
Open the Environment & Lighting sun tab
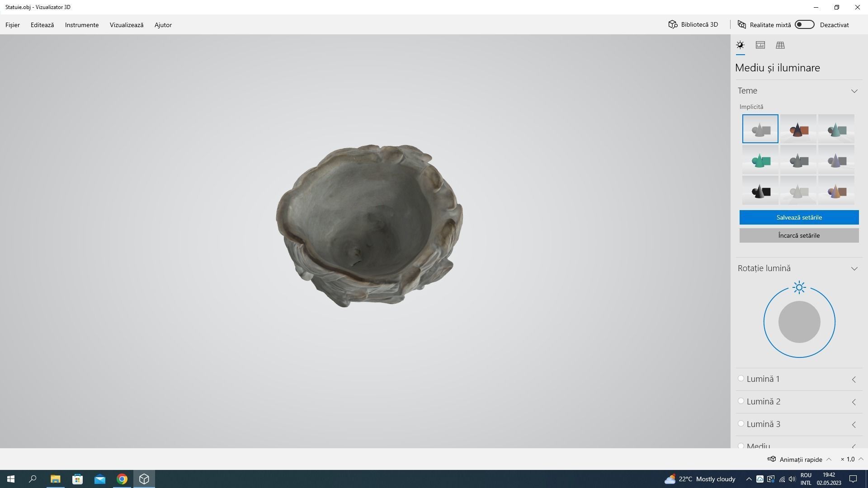tap(740, 45)
